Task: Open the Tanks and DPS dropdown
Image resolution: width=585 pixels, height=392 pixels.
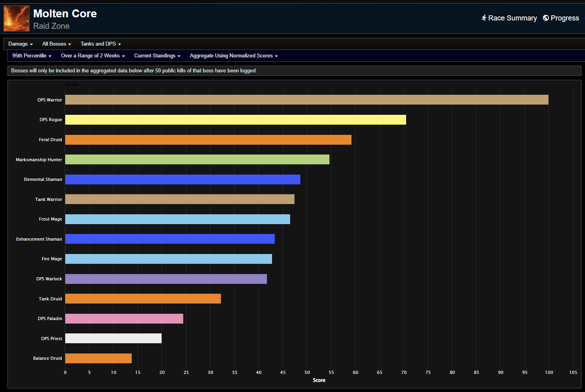Action: pos(100,44)
